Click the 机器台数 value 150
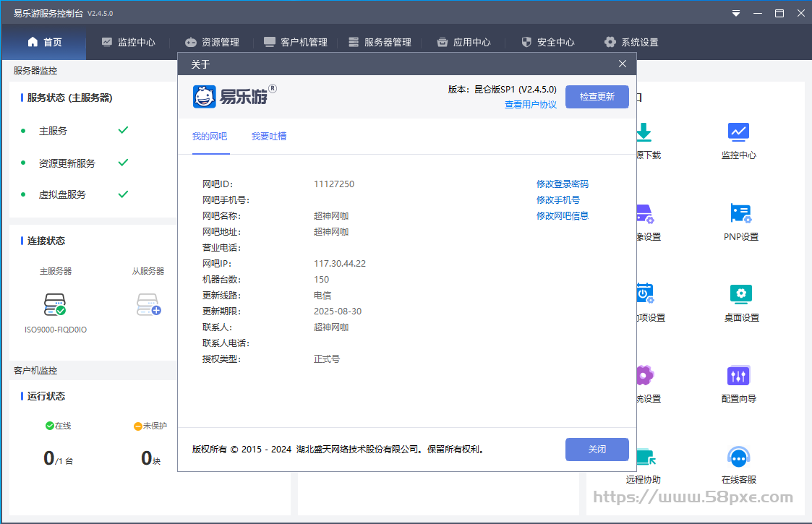 321,280
